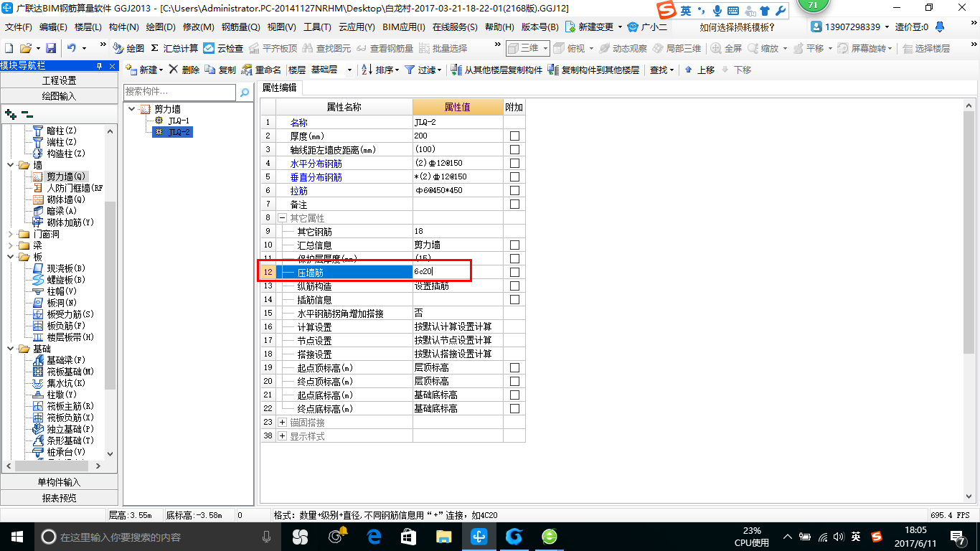Click the 搜索构件 search input field

tap(179, 92)
